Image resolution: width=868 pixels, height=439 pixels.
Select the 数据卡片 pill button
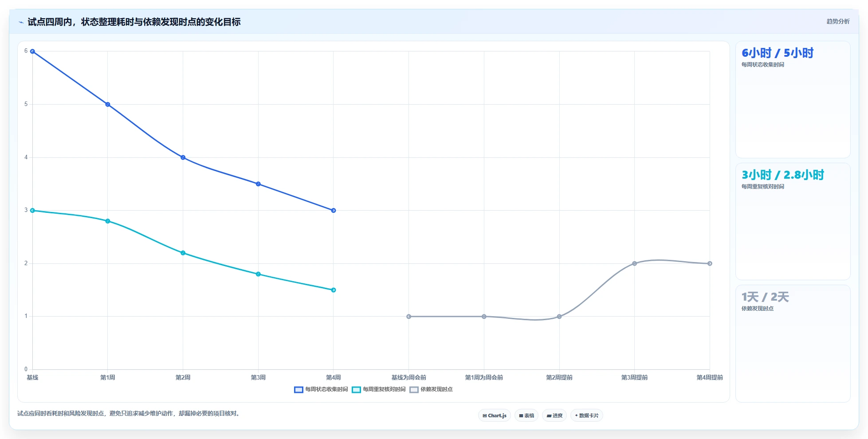[x=586, y=415]
